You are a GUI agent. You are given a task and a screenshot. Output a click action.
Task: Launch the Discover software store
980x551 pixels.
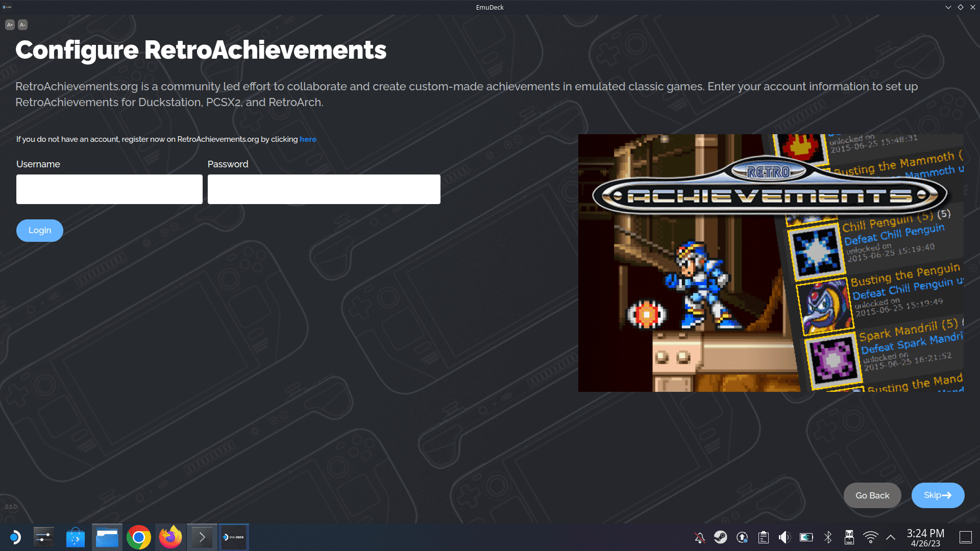point(76,537)
